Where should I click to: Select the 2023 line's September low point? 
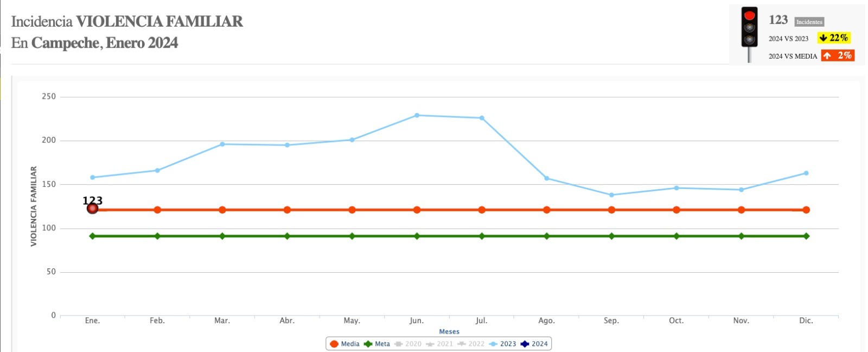coord(611,195)
